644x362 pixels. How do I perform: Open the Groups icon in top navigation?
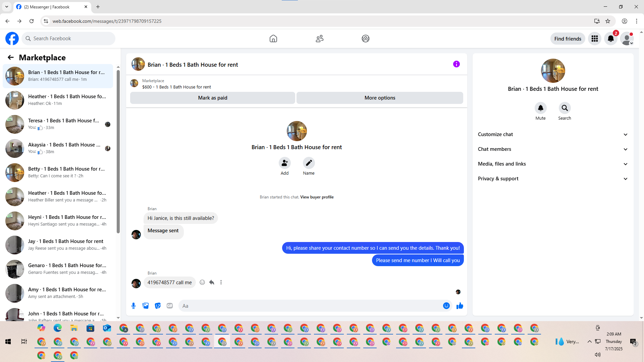(366, 39)
